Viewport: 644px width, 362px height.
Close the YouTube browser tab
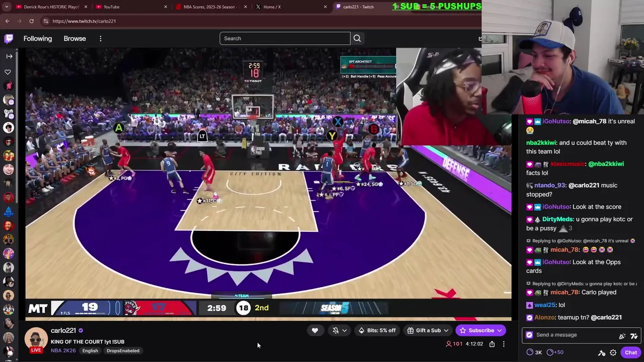(x=166, y=7)
